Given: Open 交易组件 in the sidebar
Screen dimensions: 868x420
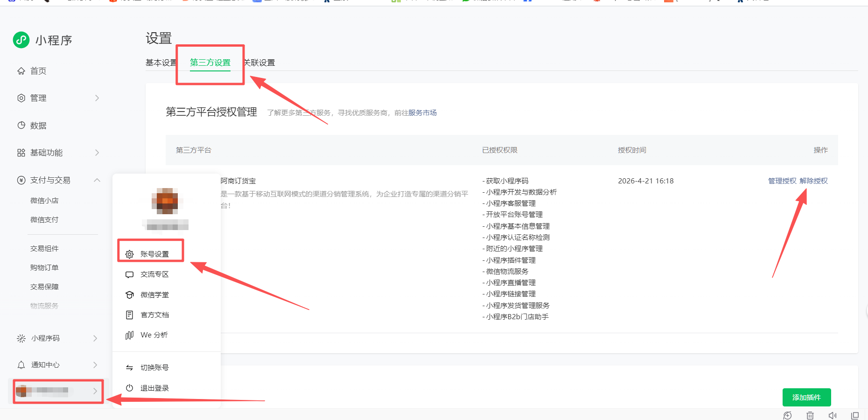Looking at the screenshot, I should (44, 249).
